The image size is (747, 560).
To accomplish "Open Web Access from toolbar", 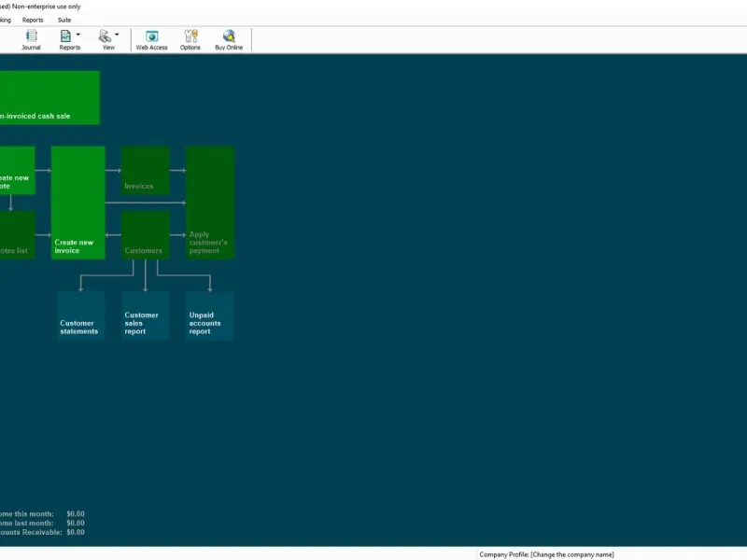I will 151,39.
